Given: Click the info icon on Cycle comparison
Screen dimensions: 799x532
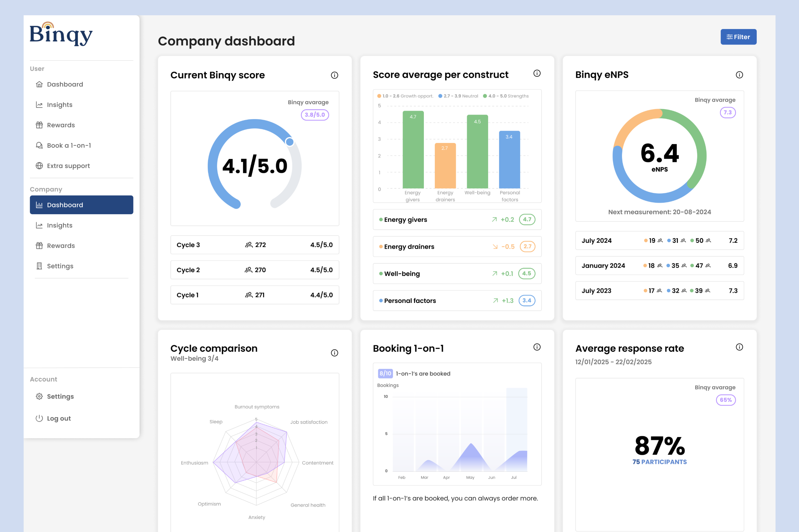Looking at the screenshot, I should tap(335, 353).
